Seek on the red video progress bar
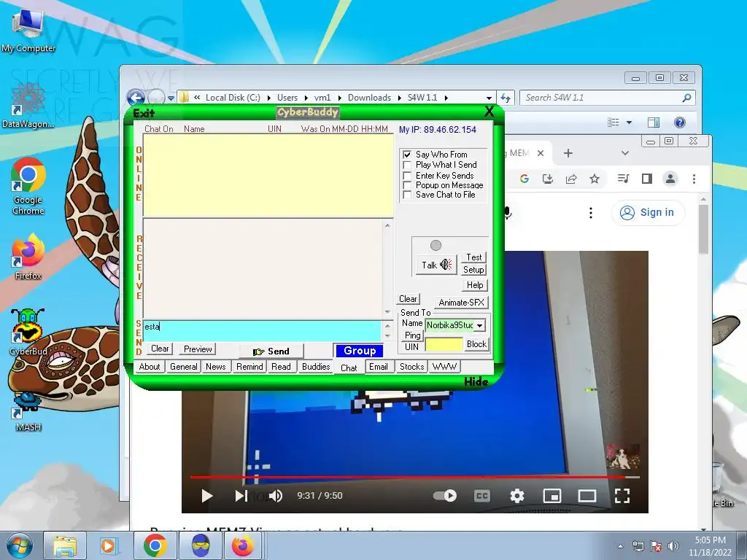Image resolution: width=747 pixels, height=560 pixels. [414, 477]
